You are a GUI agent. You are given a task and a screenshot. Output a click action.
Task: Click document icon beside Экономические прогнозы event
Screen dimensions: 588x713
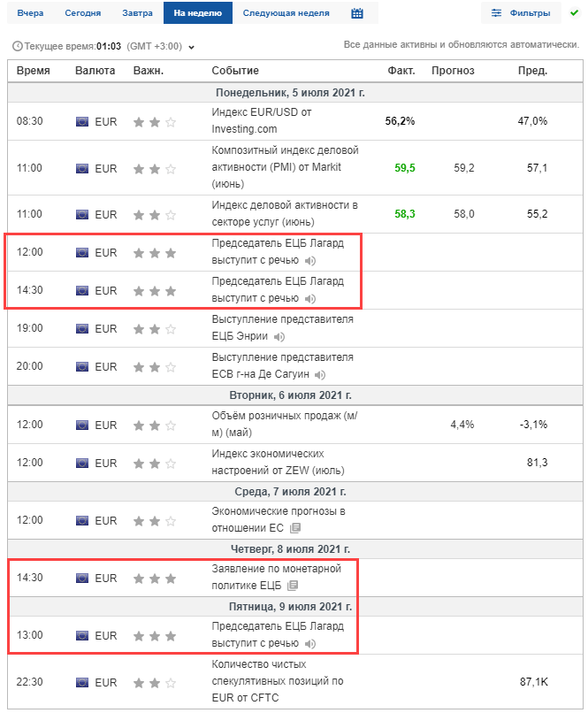295,528
